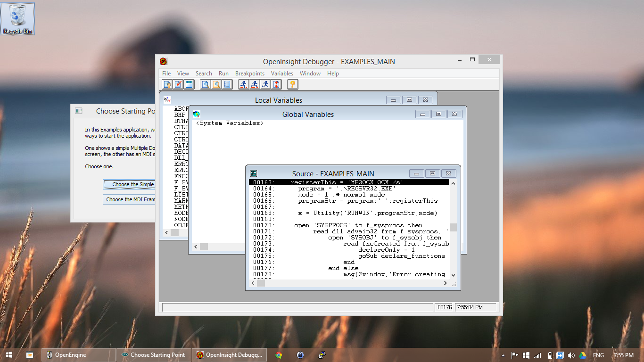Click the battery icon in the system tray
The height and width of the screenshot is (362, 644).
coord(550,355)
